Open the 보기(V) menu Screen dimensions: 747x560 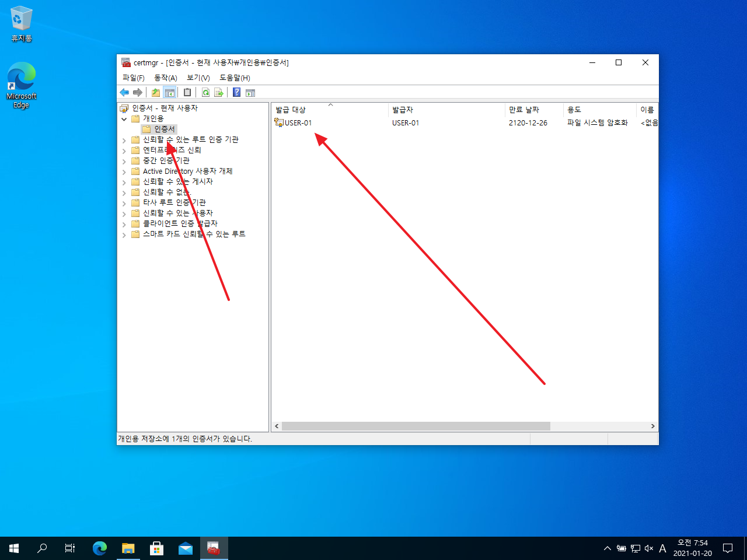[x=198, y=78]
